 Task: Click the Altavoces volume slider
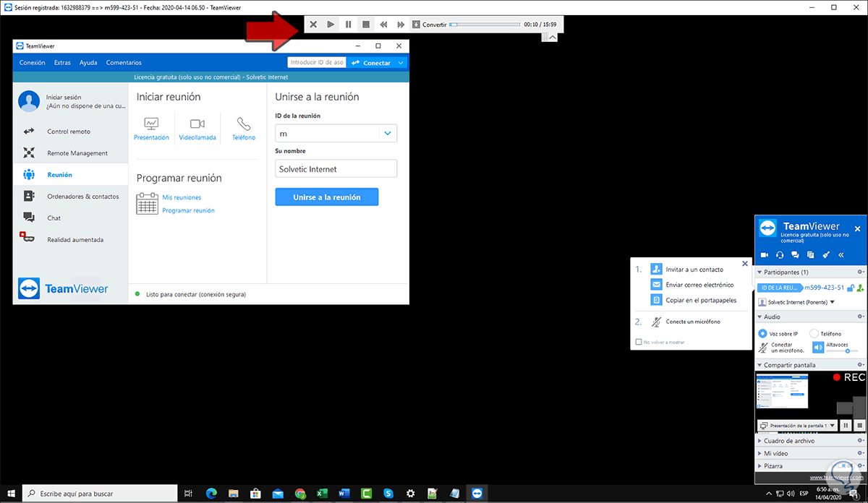[x=842, y=351]
